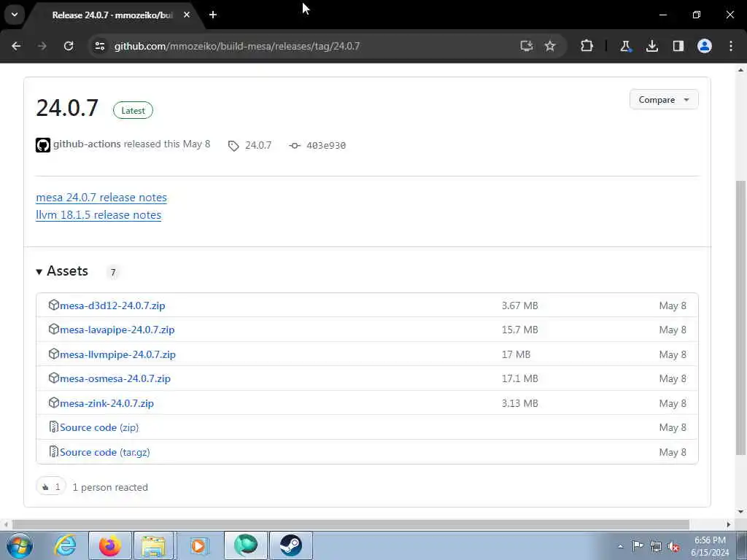747x560 pixels.
Task: Open llvm 18.1.5 release notes
Action: pos(98,215)
